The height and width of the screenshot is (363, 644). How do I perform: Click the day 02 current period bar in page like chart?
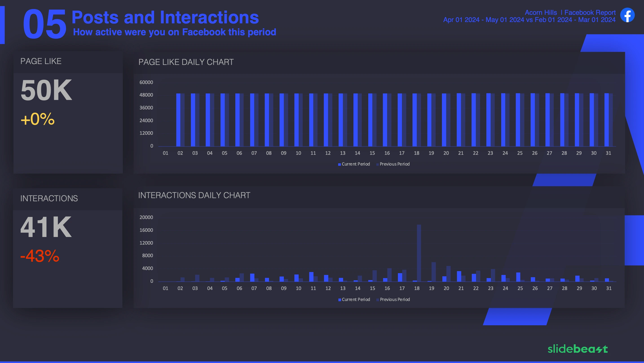[x=178, y=120]
